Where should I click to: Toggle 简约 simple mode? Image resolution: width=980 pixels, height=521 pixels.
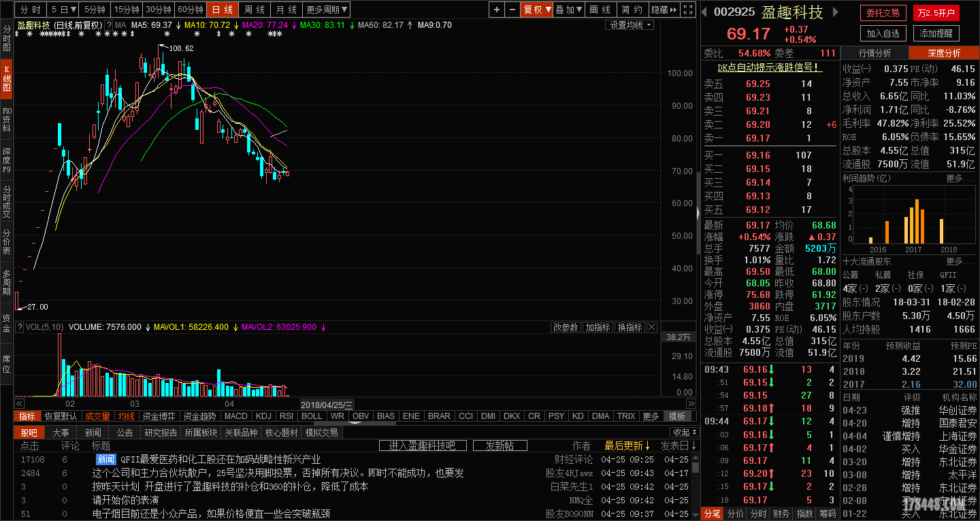click(x=632, y=10)
